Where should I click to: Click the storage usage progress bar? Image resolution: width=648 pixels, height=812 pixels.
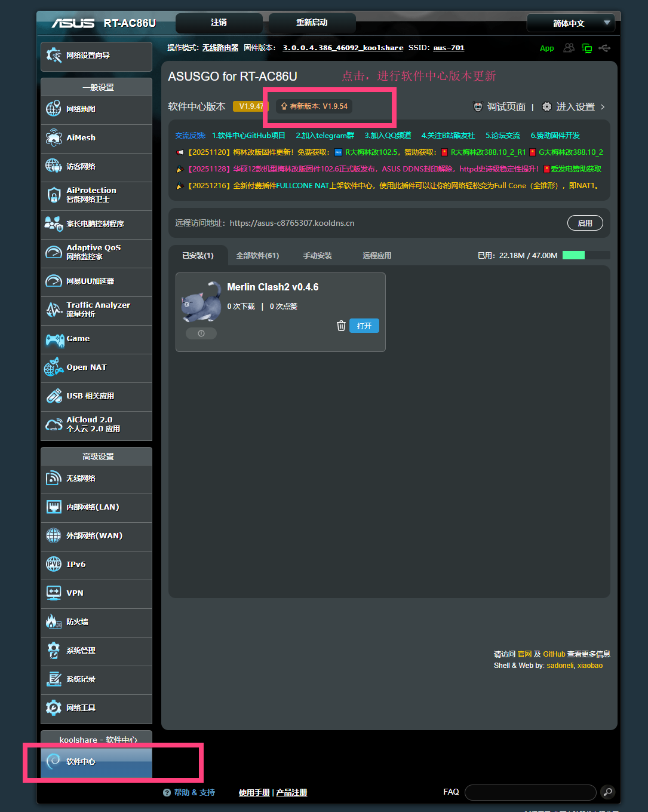click(586, 255)
